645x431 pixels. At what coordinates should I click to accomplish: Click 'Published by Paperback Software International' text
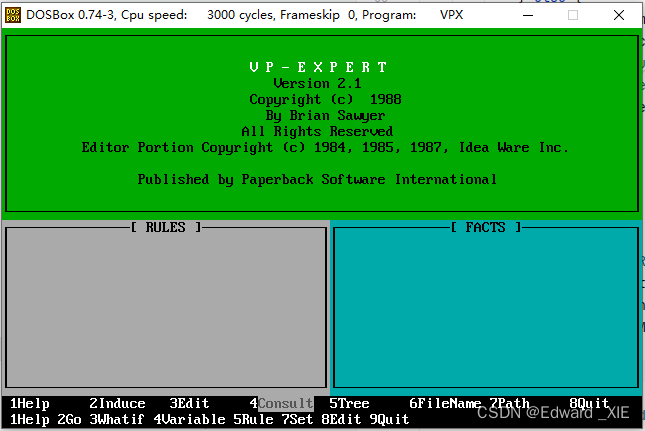317,180
